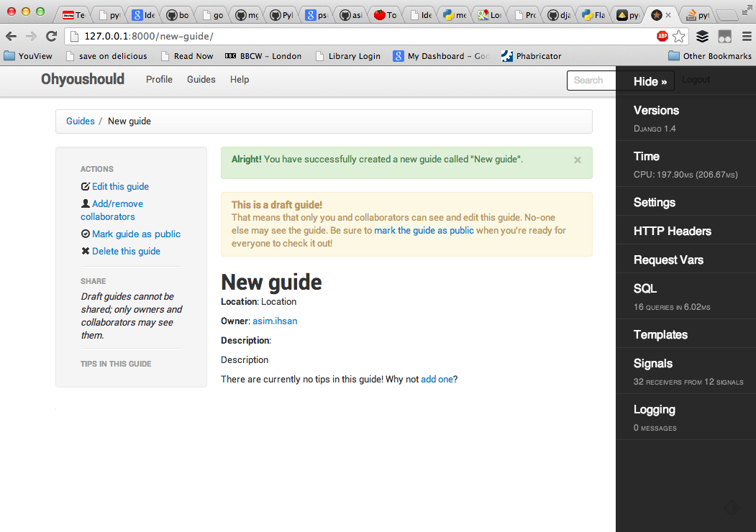The width and height of the screenshot is (756, 532).
Task: Click Edit this guide link
Action: (x=120, y=186)
